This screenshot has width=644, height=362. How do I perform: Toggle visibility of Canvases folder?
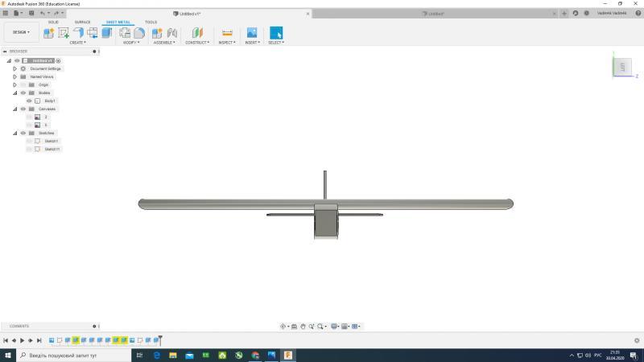pos(23,109)
